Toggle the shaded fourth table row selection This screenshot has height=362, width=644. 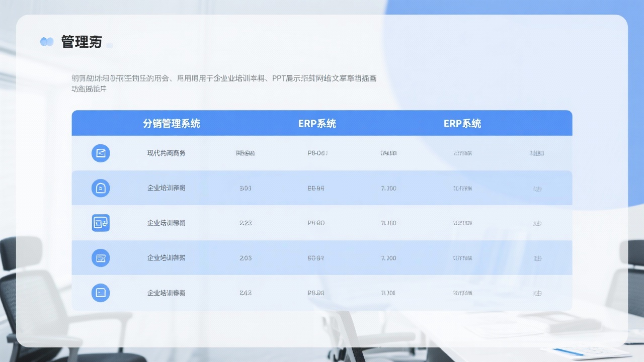pyautogui.click(x=322, y=258)
